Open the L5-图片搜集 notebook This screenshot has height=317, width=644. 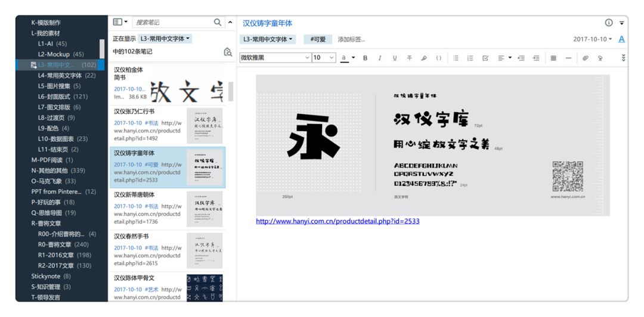click(x=60, y=86)
